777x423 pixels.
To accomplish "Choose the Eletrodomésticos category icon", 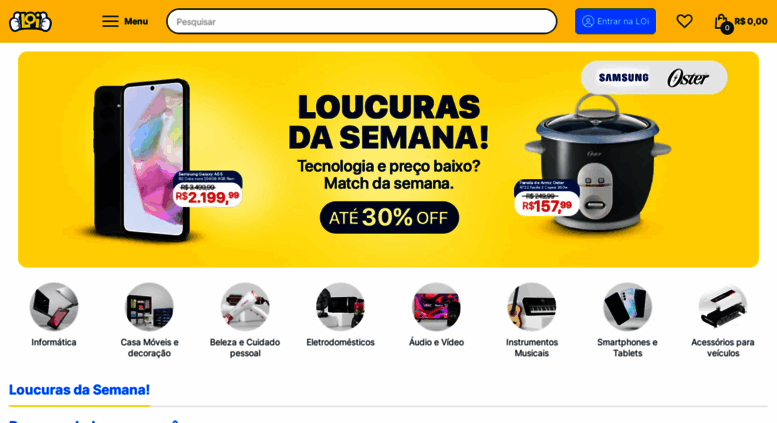I will pos(340,307).
